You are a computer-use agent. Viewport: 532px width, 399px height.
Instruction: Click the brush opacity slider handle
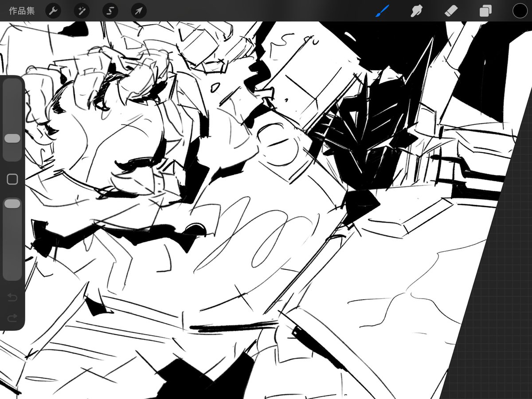pyautogui.click(x=12, y=203)
